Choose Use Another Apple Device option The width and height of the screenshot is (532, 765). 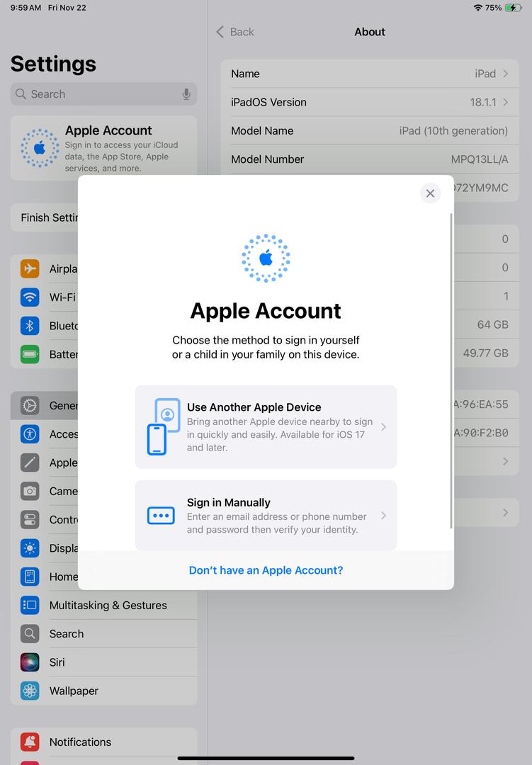click(266, 427)
